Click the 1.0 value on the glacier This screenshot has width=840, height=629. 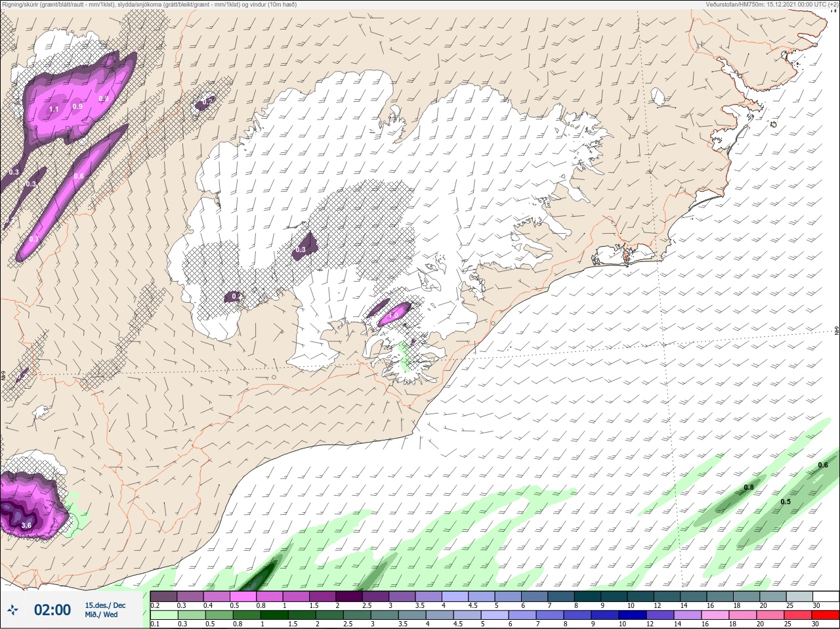pos(394,316)
